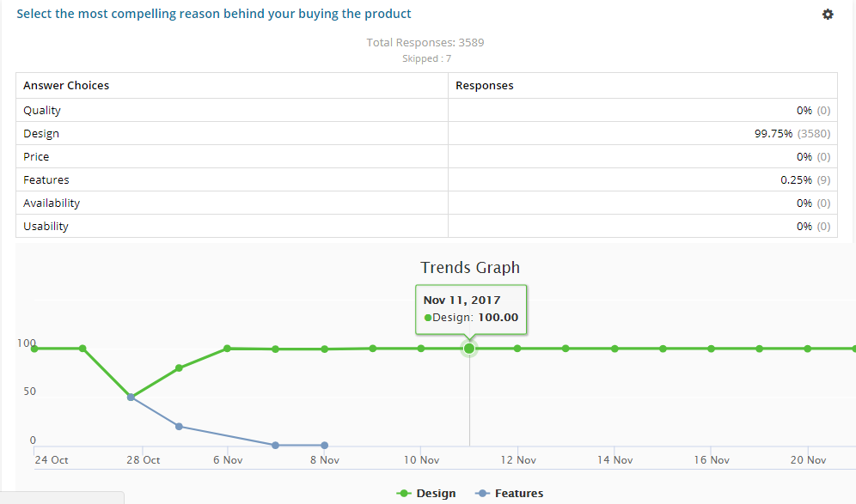856x504 pixels.
Task: Click the Total Responses: 3589 text
Action: pyautogui.click(x=425, y=43)
